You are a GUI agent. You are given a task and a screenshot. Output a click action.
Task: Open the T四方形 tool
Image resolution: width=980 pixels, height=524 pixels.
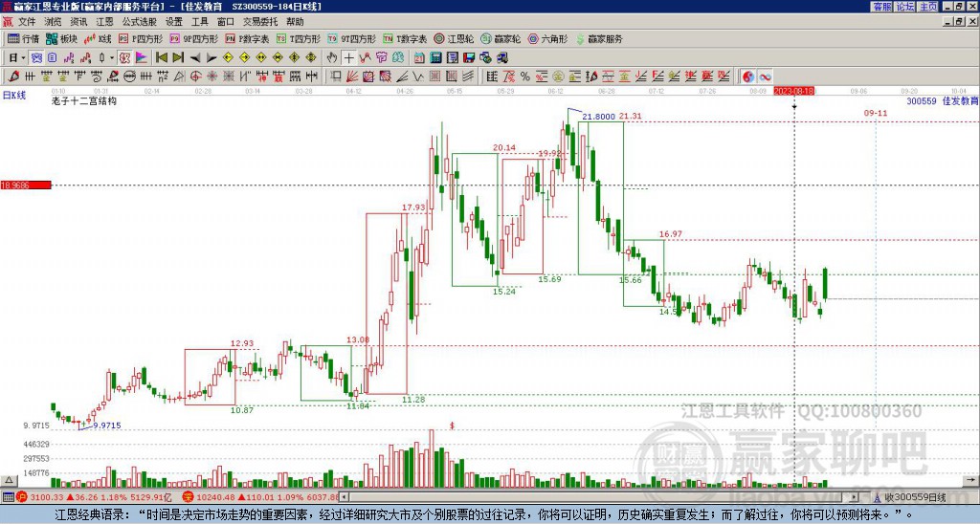(299, 38)
